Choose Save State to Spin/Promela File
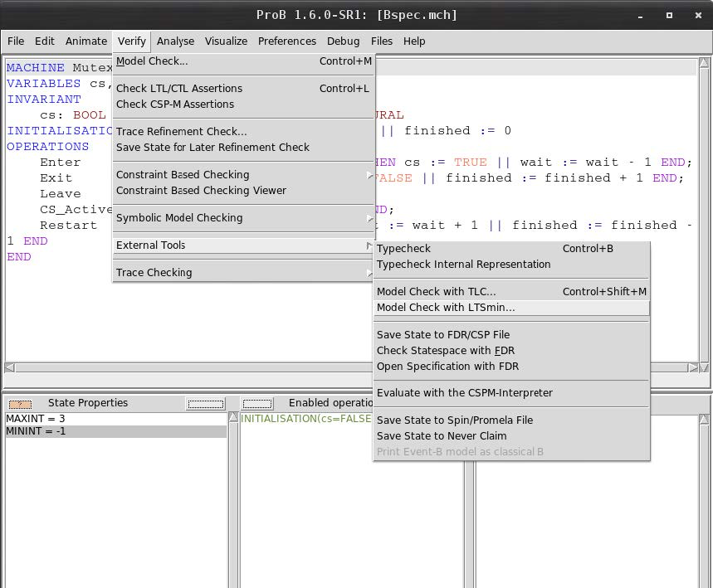 pos(454,420)
